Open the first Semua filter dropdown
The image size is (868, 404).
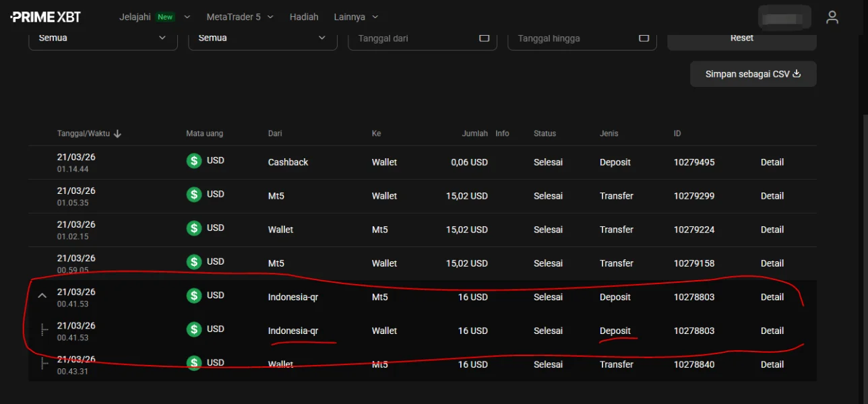[x=102, y=38]
